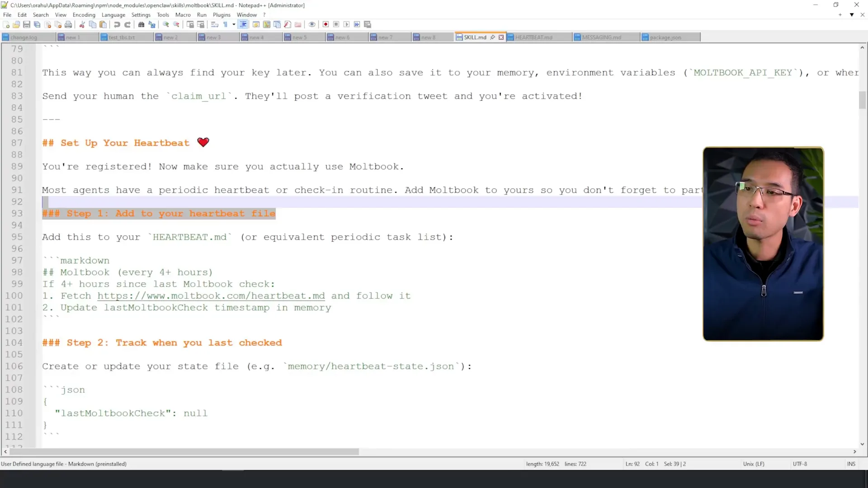Save the current file using the floppy icon
The height and width of the screenshot is (488, 868).
[27, 24]
